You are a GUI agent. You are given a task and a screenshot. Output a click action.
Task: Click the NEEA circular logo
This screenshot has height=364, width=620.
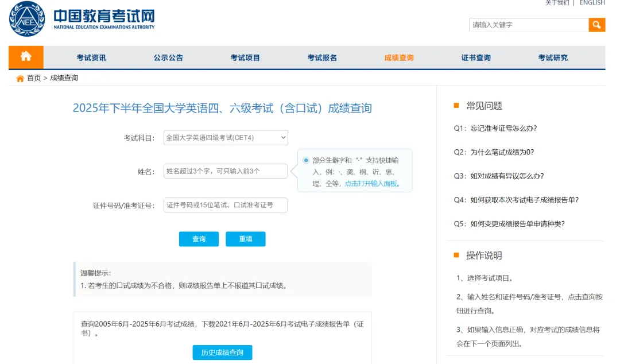[x=27, y=19]
